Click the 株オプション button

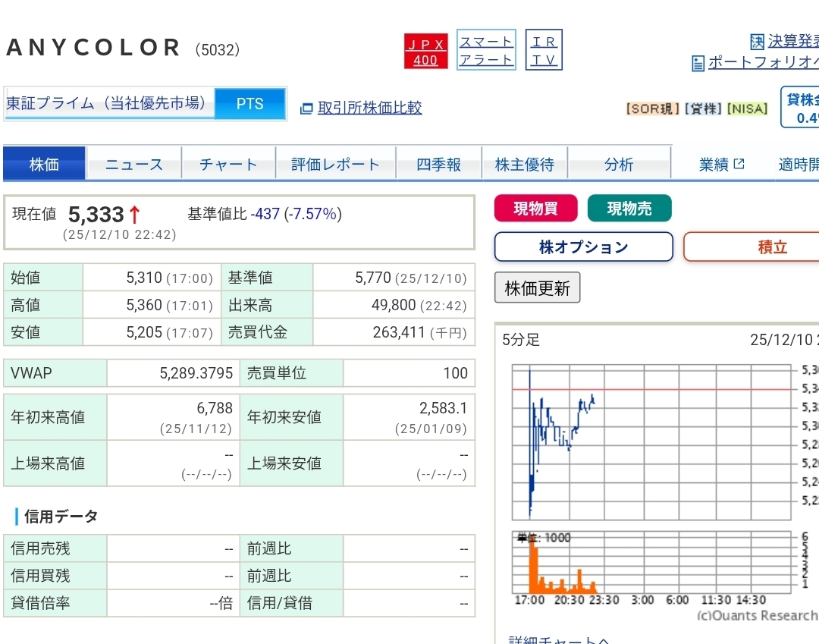[x=583, y=247]
